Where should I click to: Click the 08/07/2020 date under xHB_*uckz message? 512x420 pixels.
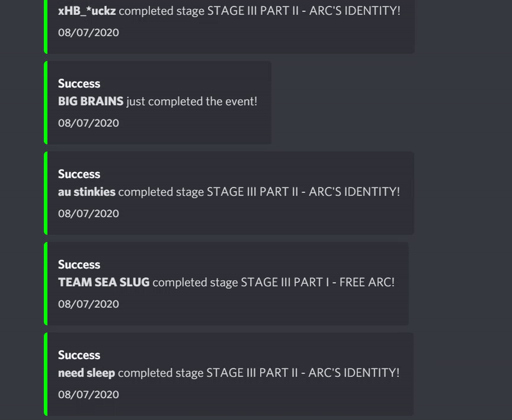tap(88, 32)
